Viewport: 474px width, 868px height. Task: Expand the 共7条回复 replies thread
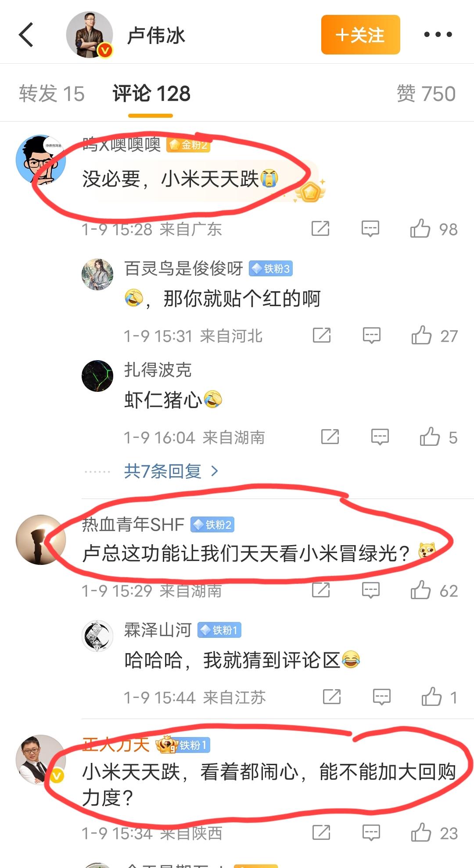click(x=171, y=471)
